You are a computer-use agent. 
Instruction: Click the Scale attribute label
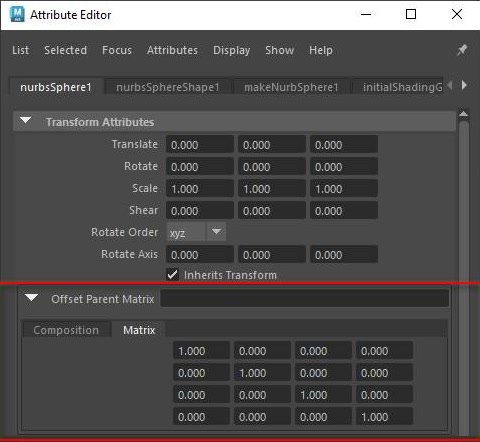(x=145, y=188)
